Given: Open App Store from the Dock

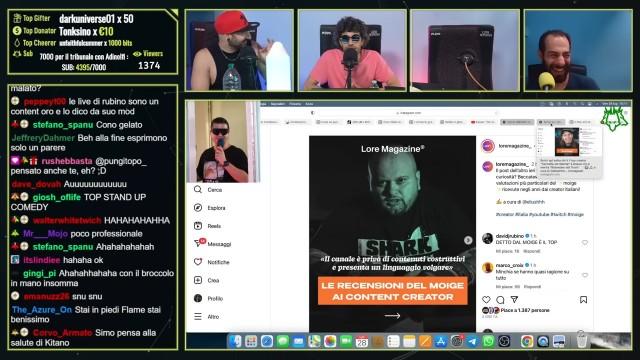Looking at the screenshot, I should (441, 341).
